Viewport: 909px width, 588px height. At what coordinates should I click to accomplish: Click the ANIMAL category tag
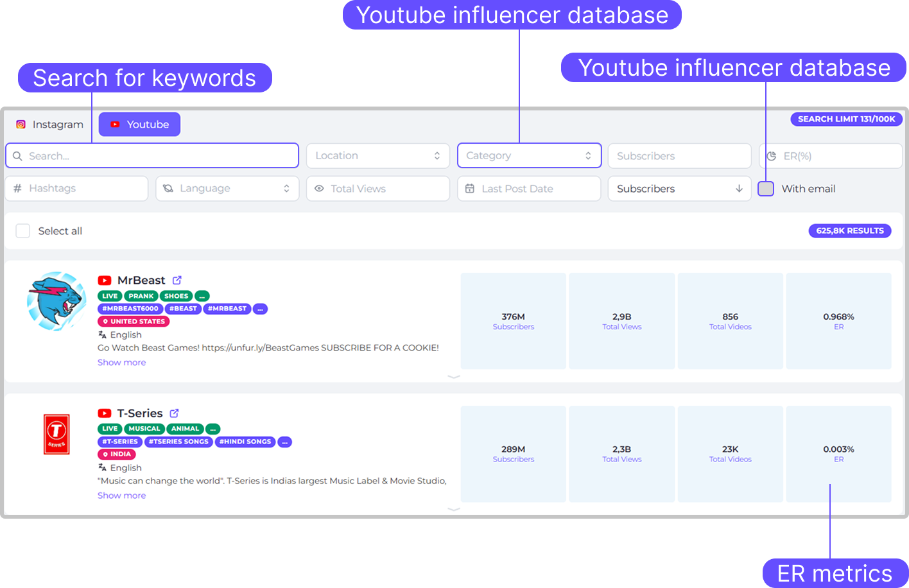(186, 429)
